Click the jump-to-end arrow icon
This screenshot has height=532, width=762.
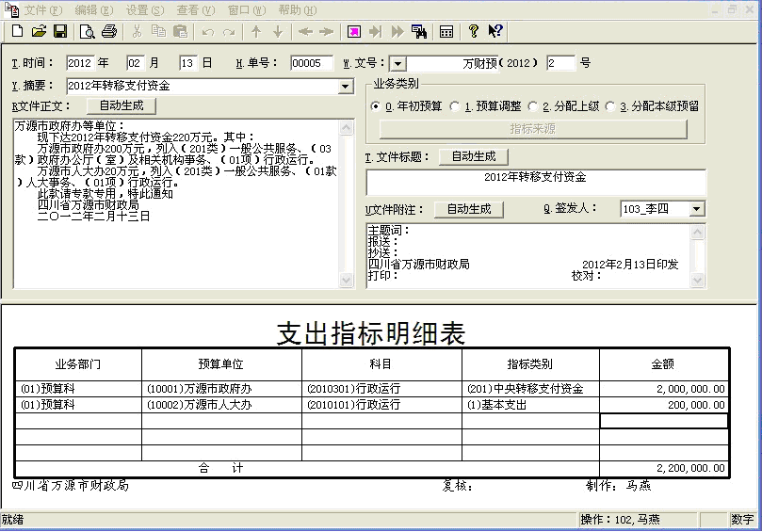[375, 32]
